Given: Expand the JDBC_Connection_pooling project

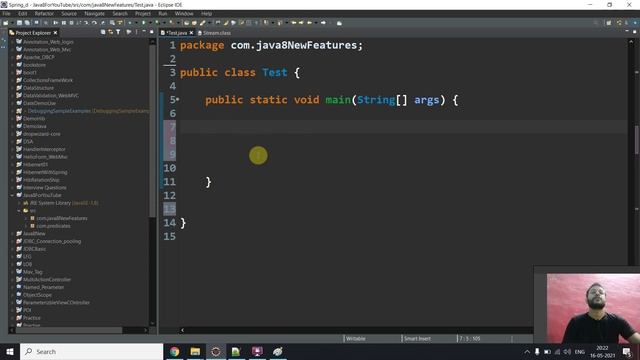Looking at the screenshot, I should (x=12, y=241).
